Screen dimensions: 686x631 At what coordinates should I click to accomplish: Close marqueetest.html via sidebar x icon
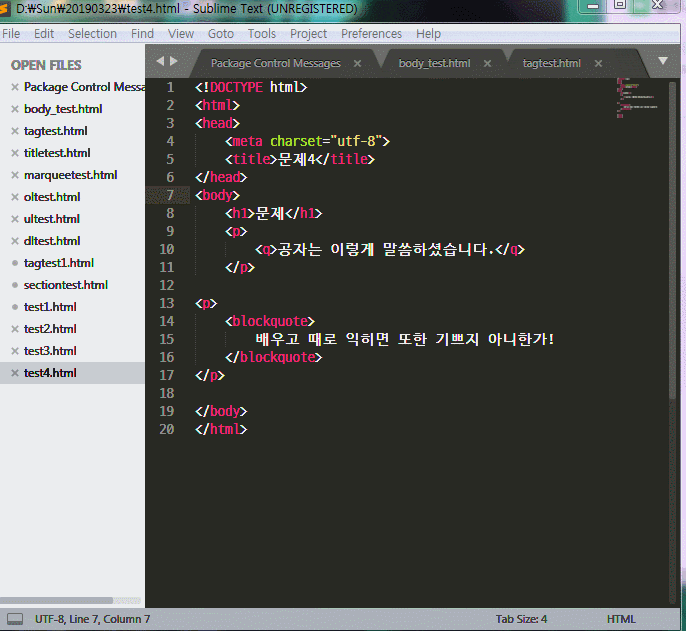(15, 175)
